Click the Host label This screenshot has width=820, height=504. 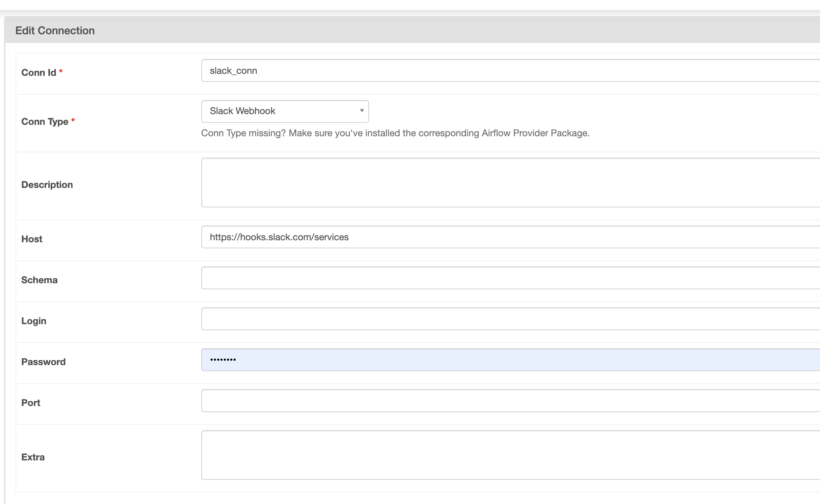(32, 239)
